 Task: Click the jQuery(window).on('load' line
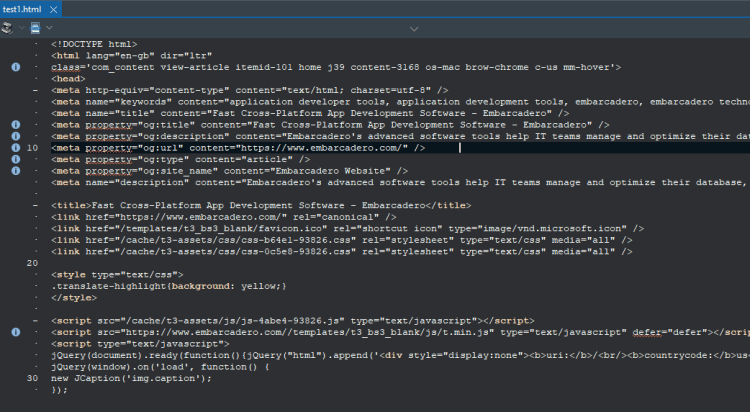tap(160, 367)
